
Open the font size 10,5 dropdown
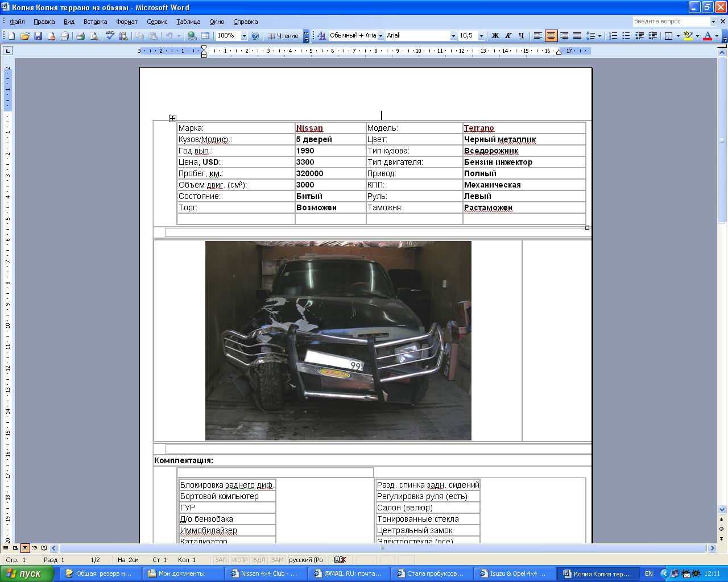tap(481, 36)
